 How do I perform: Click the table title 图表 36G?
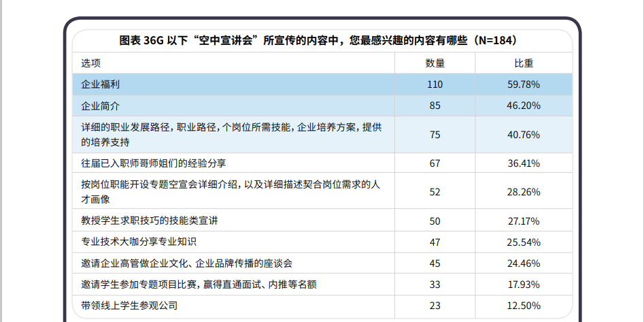tap(318, 41)
